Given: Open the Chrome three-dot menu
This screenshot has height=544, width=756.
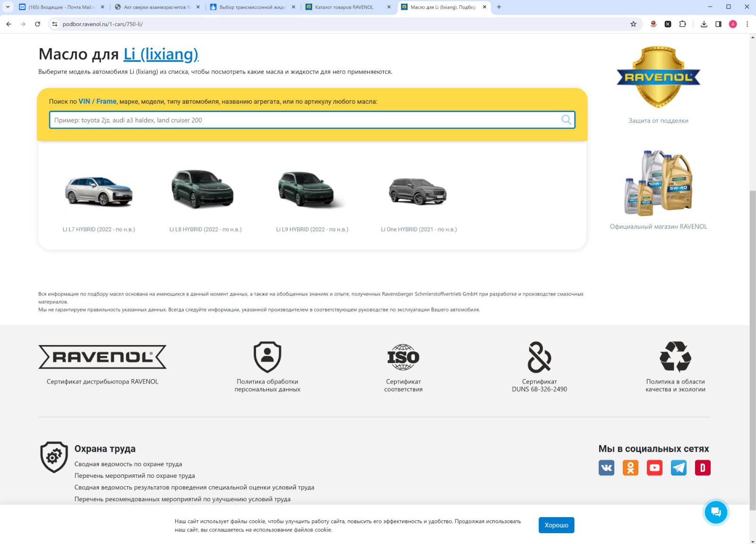Looking at the screenshot, I should pos(747,24).
